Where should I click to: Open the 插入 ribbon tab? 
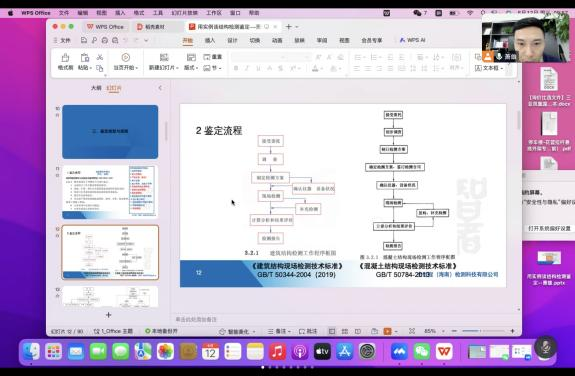210,40
